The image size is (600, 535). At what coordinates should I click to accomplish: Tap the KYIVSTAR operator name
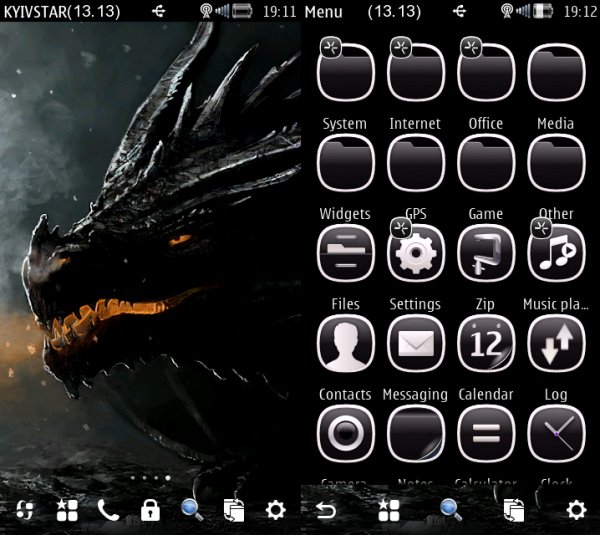tap(35, 12)
